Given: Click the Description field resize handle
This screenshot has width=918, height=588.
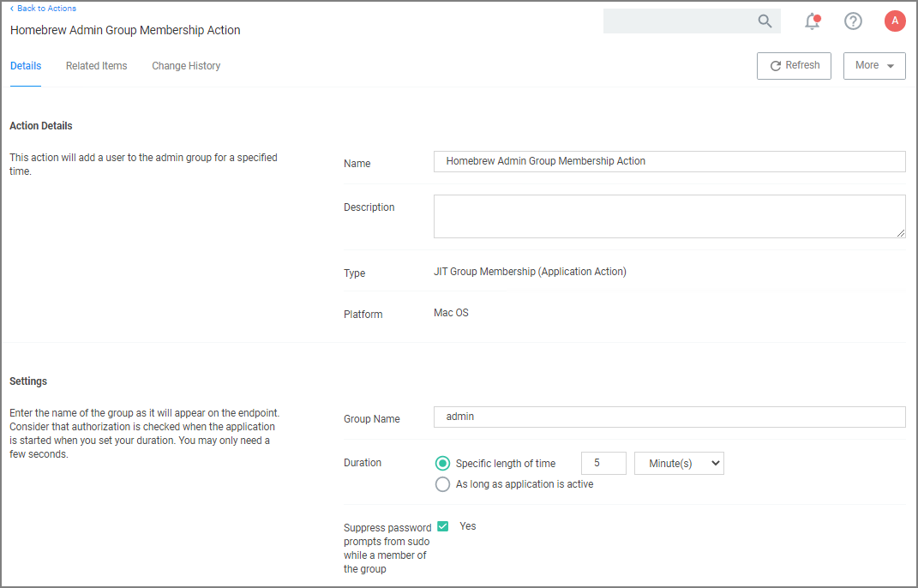Looking at the screenshot, I should (901, 233).
